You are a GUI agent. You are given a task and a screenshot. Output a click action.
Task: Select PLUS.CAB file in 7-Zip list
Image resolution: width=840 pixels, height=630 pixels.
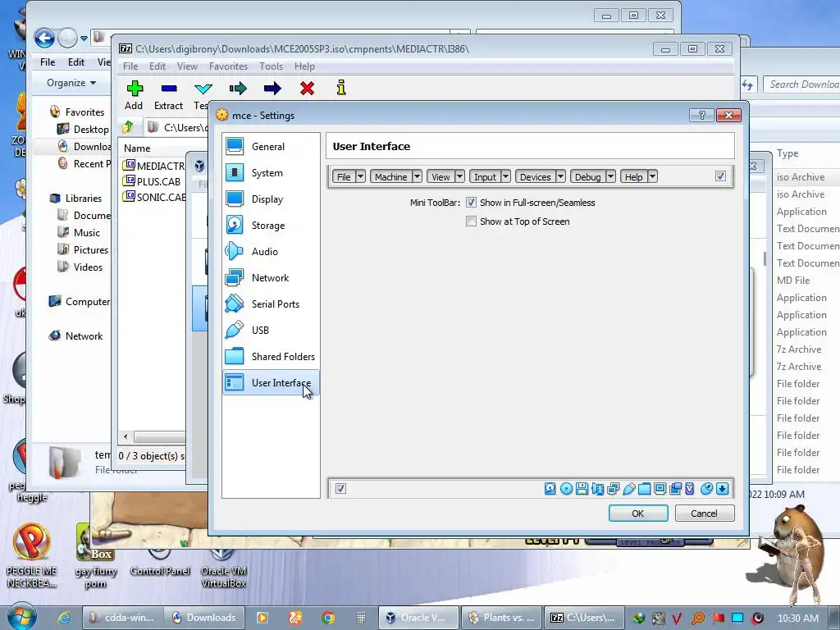[x=152, y=181]
